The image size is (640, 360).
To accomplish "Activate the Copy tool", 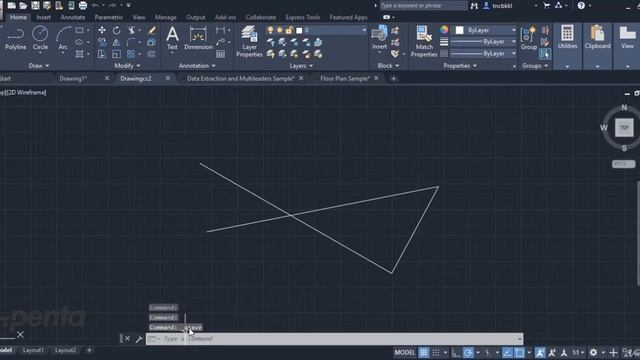I will (x=102, y=42).
